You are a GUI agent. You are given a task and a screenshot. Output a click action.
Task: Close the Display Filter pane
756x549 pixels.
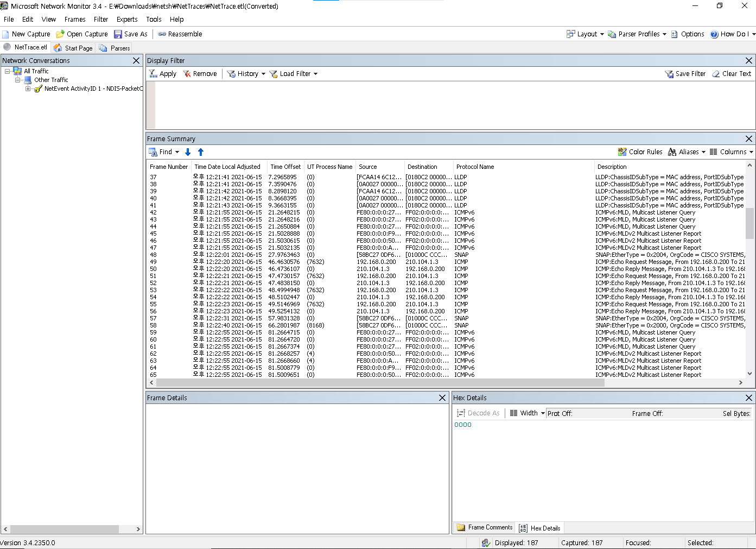click(749, 60)
